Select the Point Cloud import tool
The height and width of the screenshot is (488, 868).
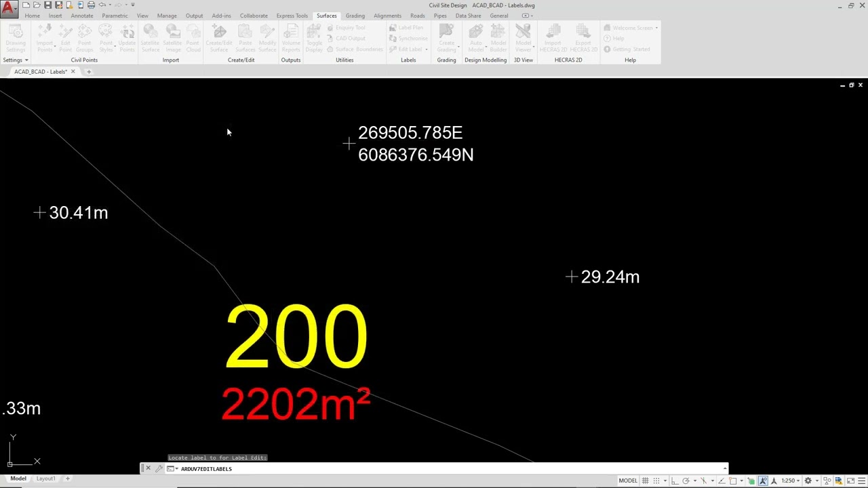pyautogui.click(x=193, y=38)
